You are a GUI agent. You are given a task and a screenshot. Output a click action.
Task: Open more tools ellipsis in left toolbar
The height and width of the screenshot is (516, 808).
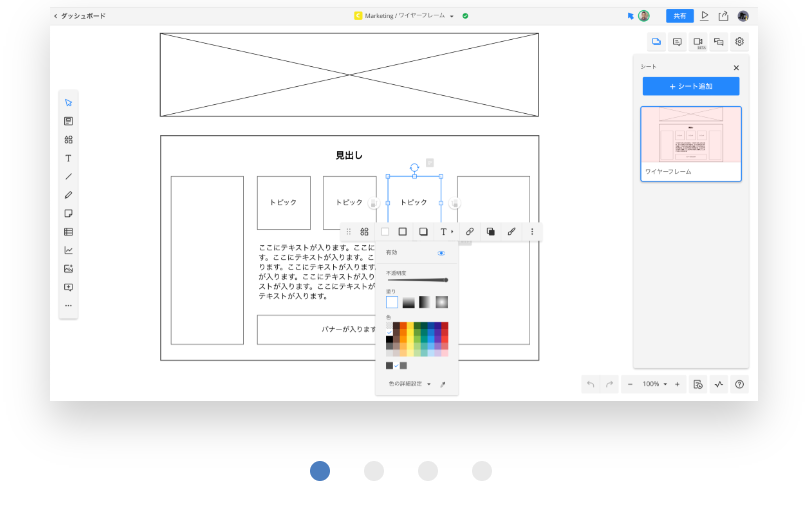(x=69, y=306)
